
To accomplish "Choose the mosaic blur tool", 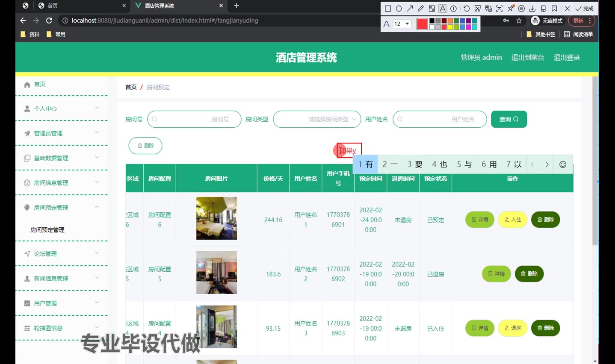I will [x=432, y=9].
